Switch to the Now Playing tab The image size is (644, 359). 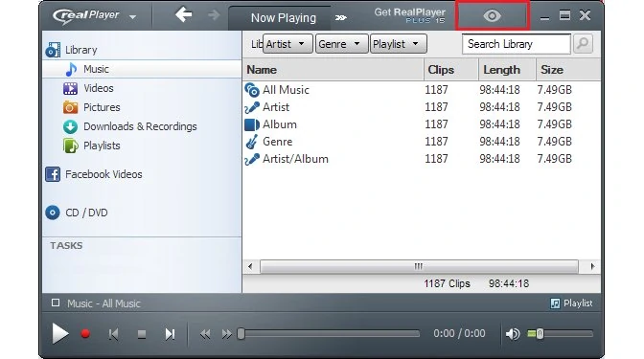pyautogui.click(x=284, y=18)
